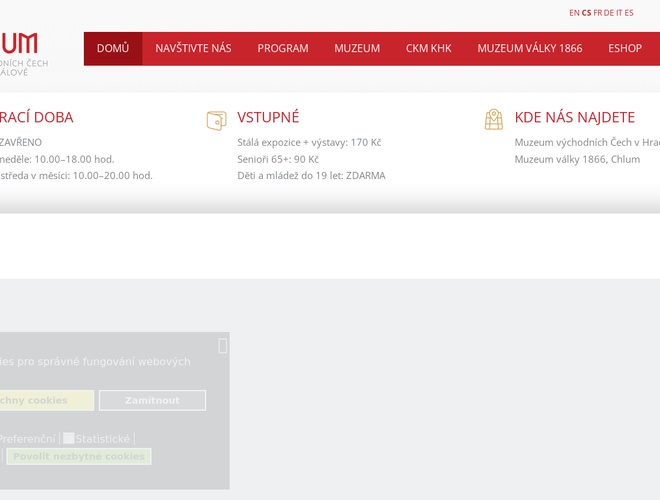Click the admission wallet icon beside Vstupné
Screen dimensions: 660x500
216,120
